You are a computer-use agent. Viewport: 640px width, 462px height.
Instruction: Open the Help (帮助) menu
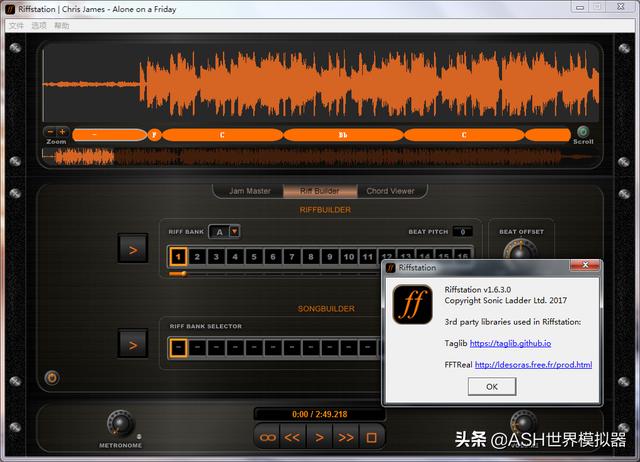[x=62, y=26]
